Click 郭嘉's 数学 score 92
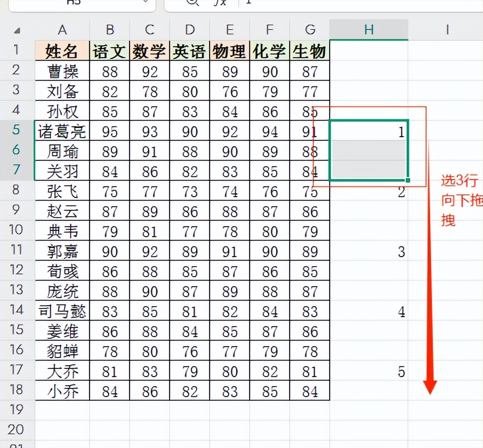The height and width of the screenshot is (448, 483). [x=150, y=251]
